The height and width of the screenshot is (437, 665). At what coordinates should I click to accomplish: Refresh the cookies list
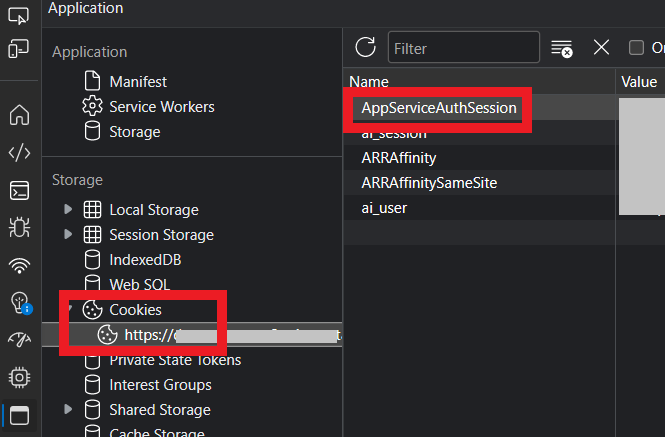click(366, 47)
